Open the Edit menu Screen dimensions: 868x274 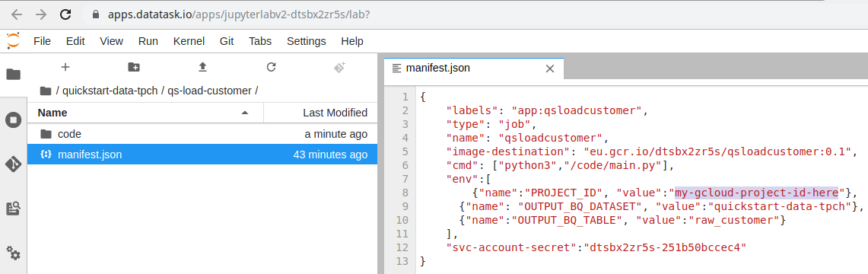pos(75,41)
